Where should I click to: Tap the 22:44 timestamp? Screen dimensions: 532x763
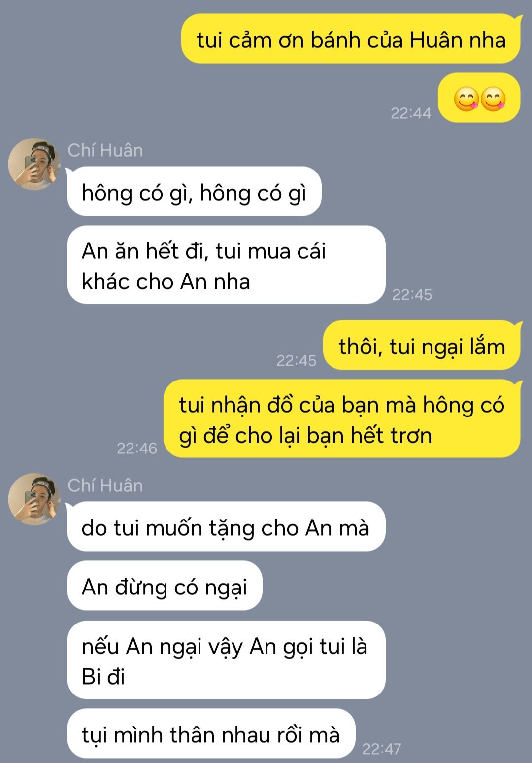tap(411, 113)
